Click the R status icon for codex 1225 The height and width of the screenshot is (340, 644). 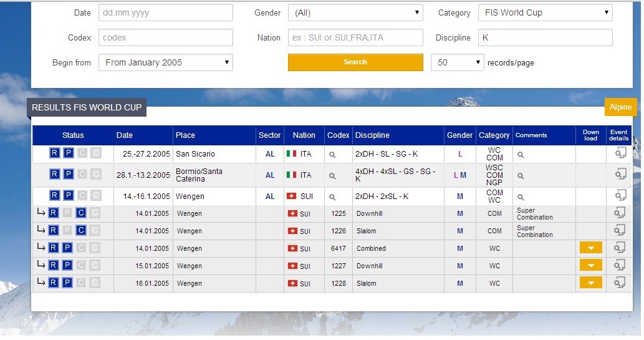[54, 213]
